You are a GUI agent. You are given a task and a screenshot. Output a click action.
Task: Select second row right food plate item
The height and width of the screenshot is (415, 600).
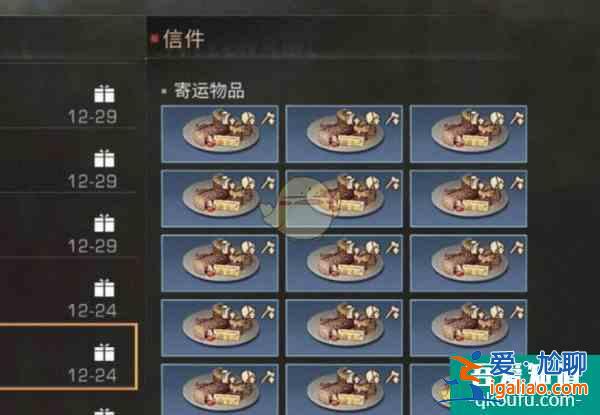(468, 199)
